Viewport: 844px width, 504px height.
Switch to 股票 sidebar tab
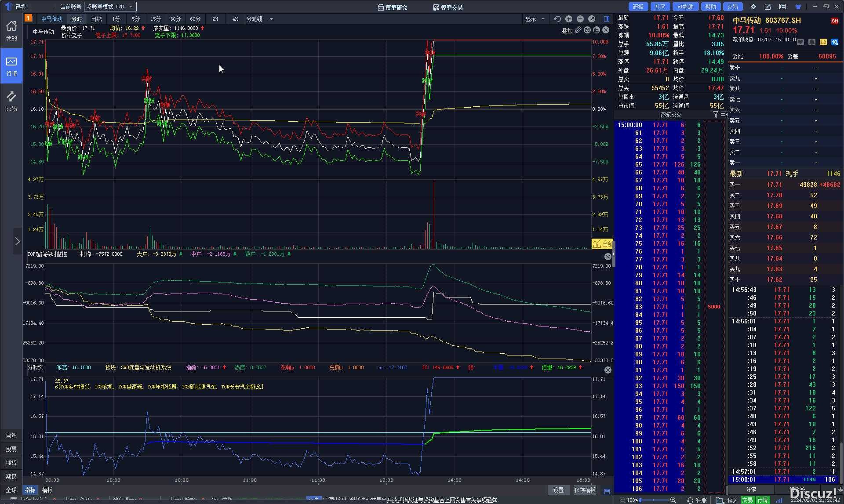pyautogui.click(x=11, y=449)
